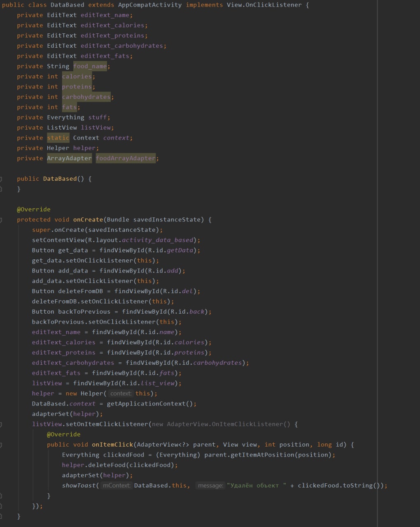Screen dimensions: 420x527
Task: Click 'context' in the static Context declaration
Action: click(116, 138)
